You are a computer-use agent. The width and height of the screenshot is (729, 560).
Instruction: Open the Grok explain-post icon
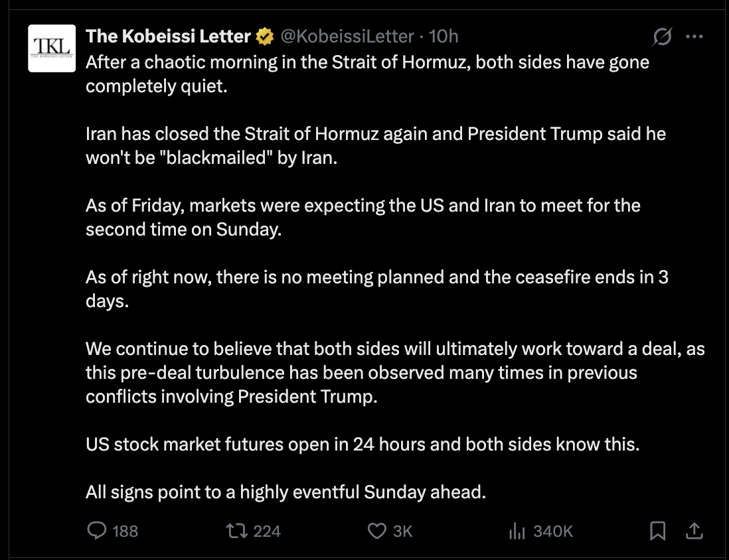662,37
